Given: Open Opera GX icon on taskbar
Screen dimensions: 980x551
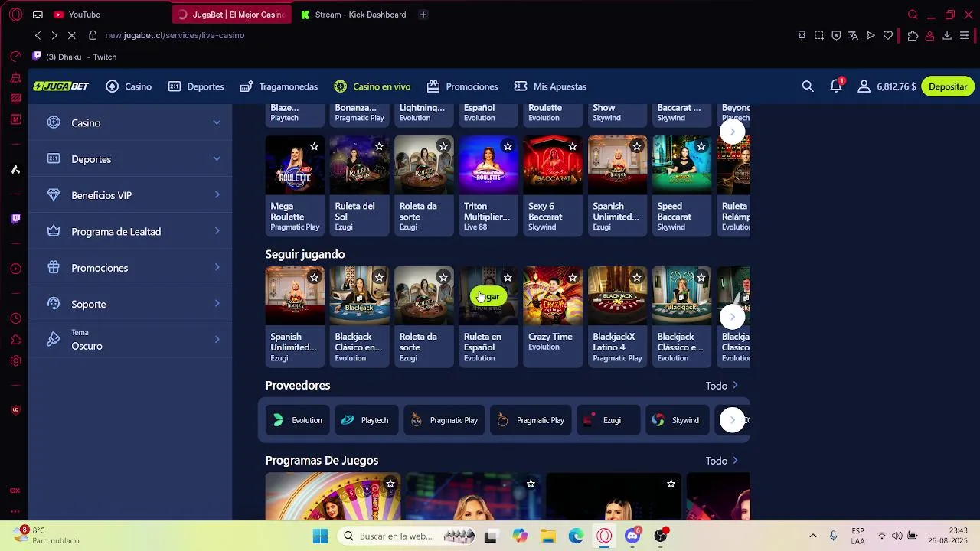Looking at the screenshot, I should click(x=604, y=536).
